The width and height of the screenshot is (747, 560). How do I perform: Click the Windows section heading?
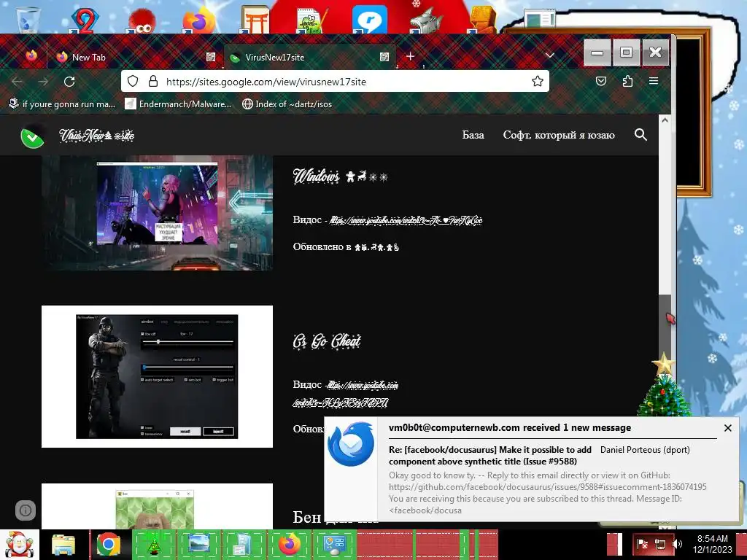pos(340,176)
